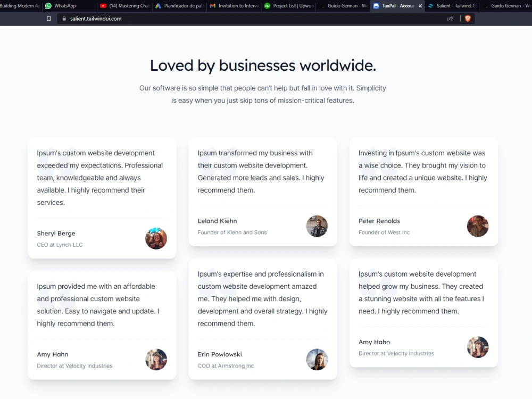Click the Tailwind favicon on Salient tab
The width and height of the screenshot is (532, 399).
[x=431, y=6]
